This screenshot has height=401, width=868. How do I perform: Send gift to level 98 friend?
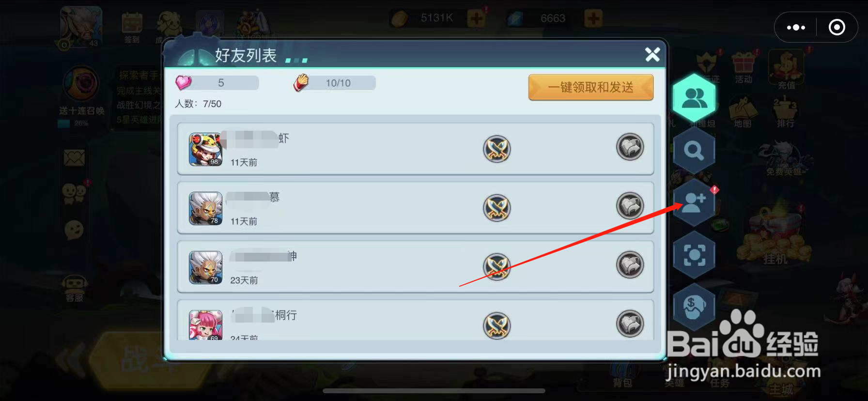[x=630, y=147]
